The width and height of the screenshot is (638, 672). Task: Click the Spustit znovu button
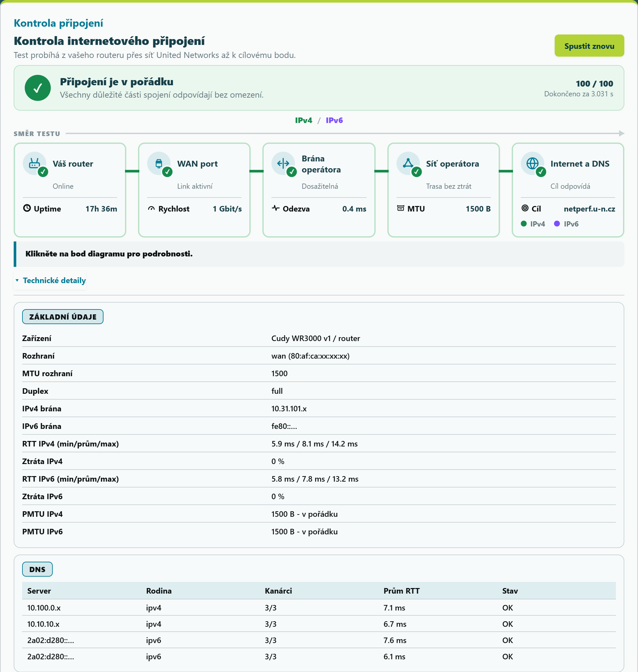(x=589, y=46)
